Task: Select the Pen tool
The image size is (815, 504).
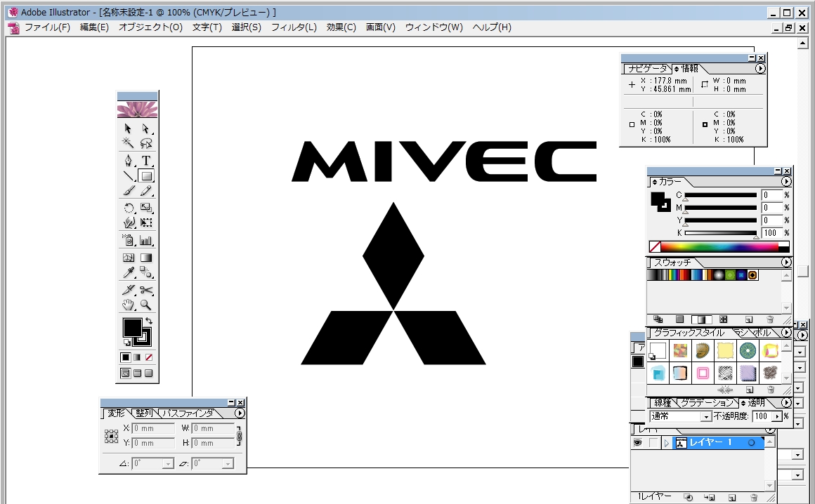Action: coord(129,161)
